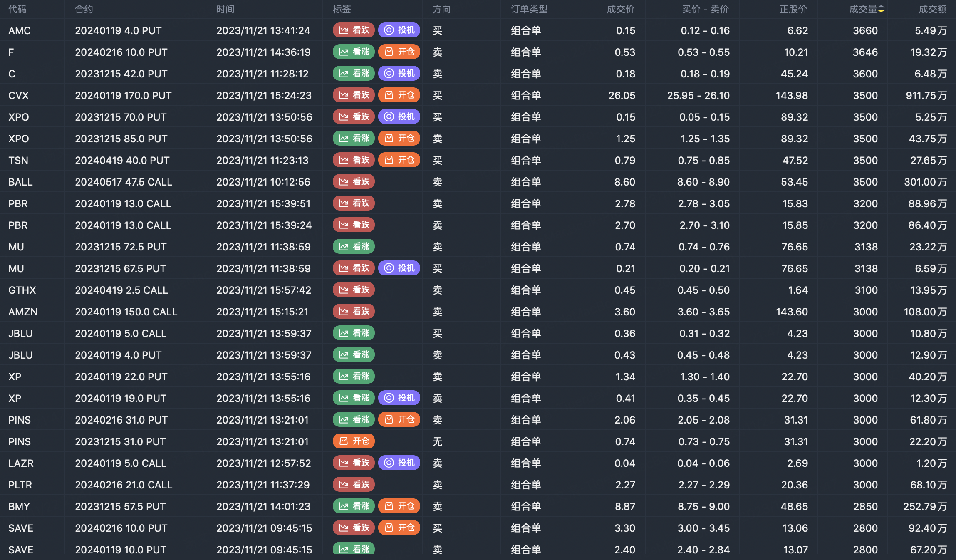Click the 时间 column header
Screen dimensions: 956x560
pos(225,9)
